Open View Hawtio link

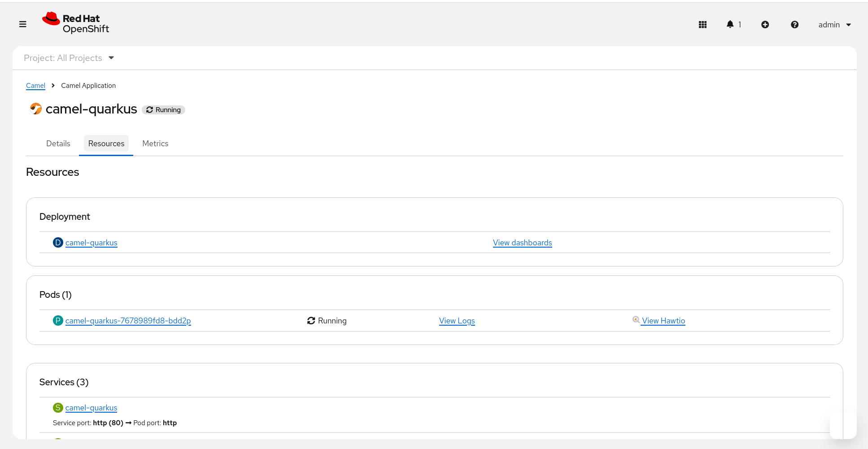(663, 321)
